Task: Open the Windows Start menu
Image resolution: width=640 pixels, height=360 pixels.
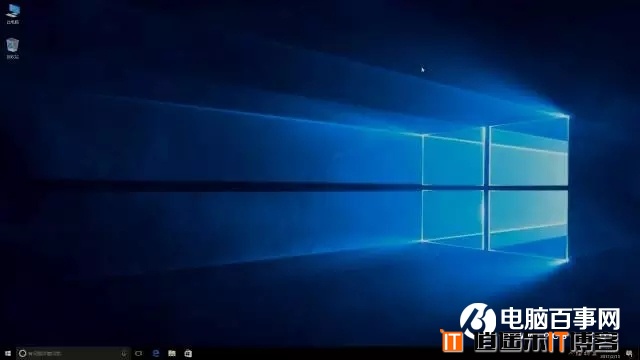Action: 8,353
